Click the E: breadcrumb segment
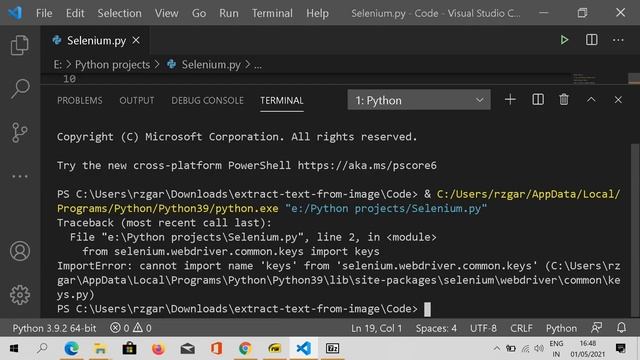The height and width of the screenshot is (360, 640). point(58,64)
